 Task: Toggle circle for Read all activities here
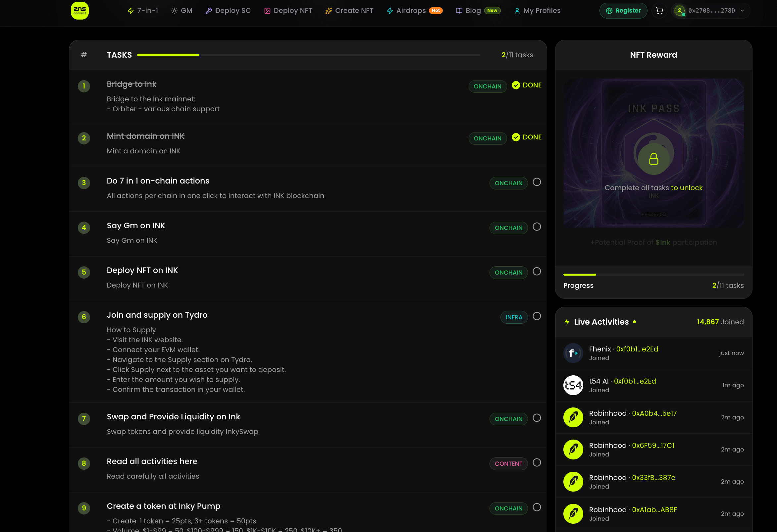[x=537, y=462]
